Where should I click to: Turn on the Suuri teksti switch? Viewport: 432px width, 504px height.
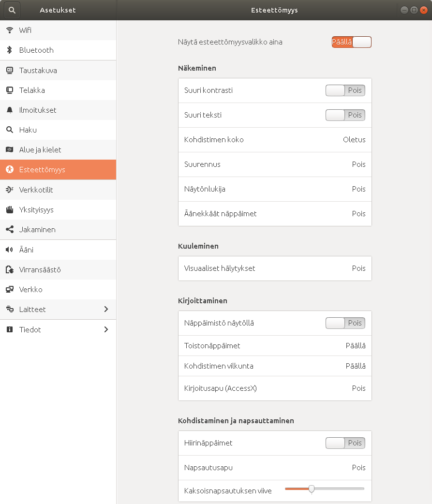(x=345, y=115)
